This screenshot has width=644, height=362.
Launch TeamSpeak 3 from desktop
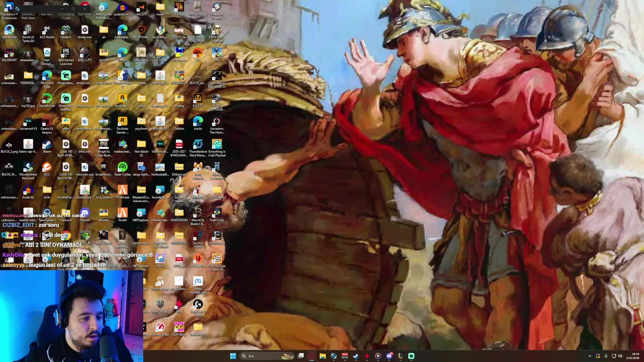pos(47,215)
